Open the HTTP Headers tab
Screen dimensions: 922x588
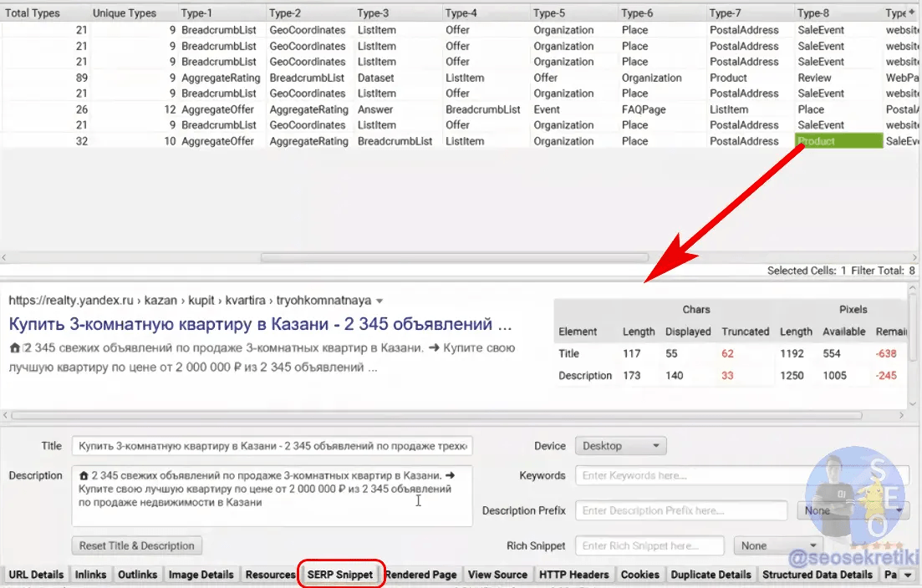click(574, 575)
